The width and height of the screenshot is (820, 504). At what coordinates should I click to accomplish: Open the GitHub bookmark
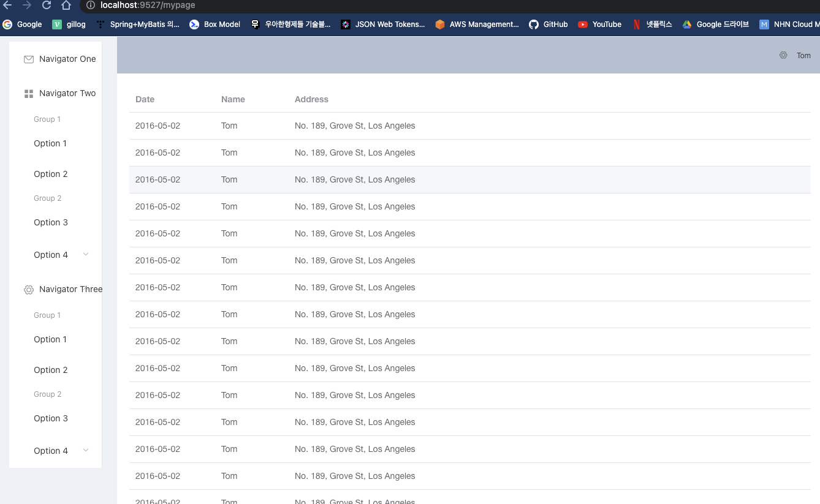[549, 24]
